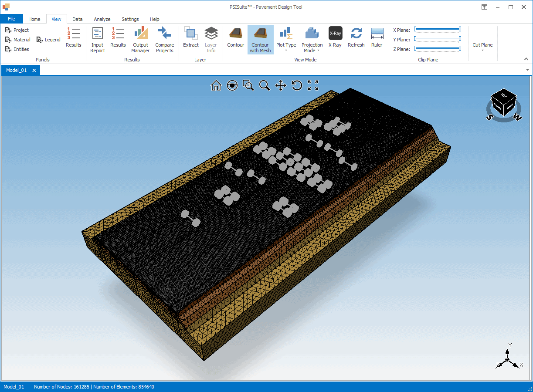
Task: Switch to the Data ribbon tab
Action: (78, 19)
